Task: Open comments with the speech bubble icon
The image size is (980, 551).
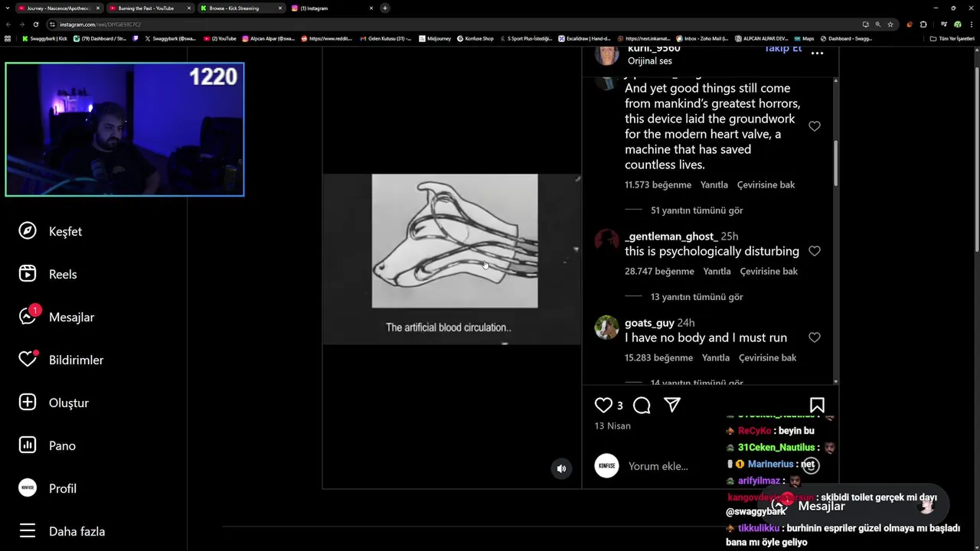Action: tap(642, 405)
